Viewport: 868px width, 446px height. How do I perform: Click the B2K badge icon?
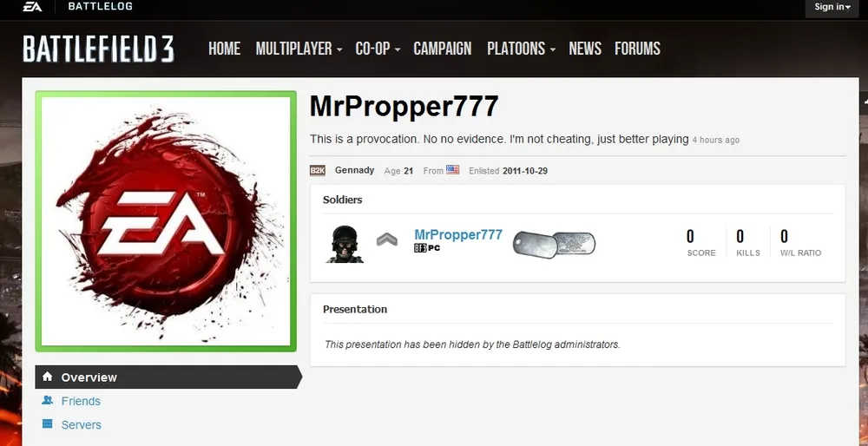pyautogui.click(x=317, y=170)
